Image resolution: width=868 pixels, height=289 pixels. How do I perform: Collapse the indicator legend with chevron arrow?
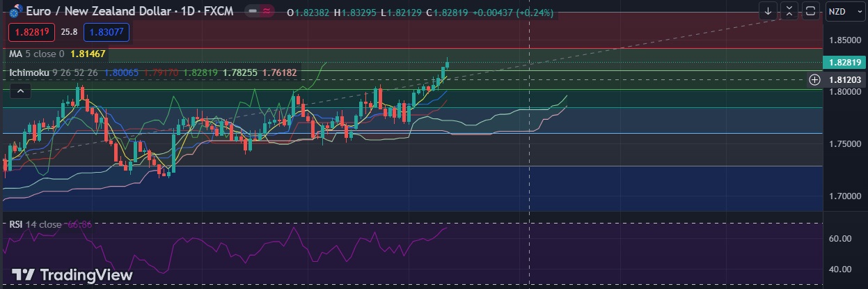click(20, 91)
